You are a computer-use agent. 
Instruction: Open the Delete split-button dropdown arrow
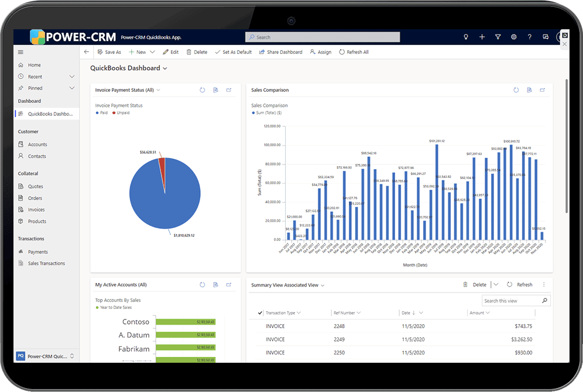496,284
